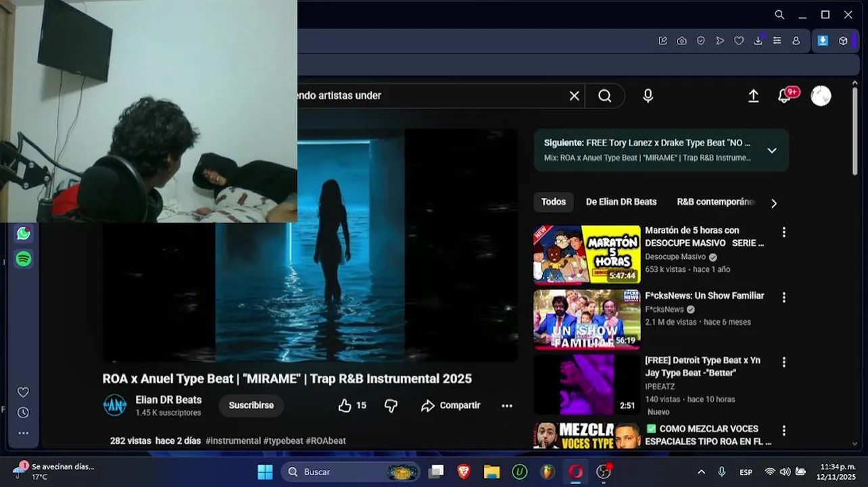Image resolution: width=868 pixels, height=487 pixels.
Task: Dislike the MIRAME video
Action: click(x=391, y=405)
